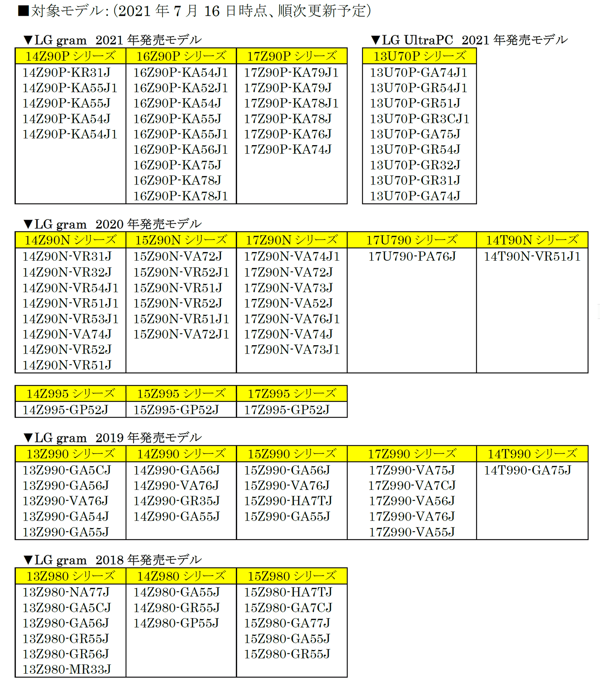The image size is (600, 700).
Task: Select model 17Z90P-KA78J
Action: coord(288,119)
